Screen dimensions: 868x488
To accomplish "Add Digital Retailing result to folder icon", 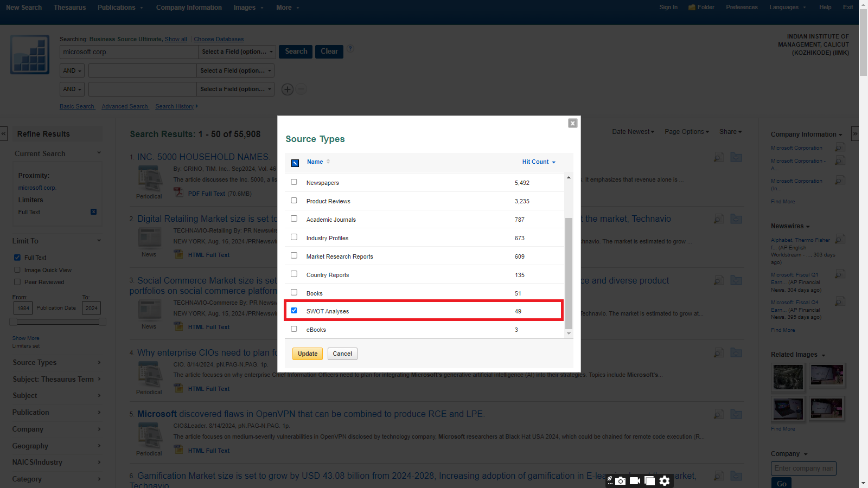I will (736, 219).
